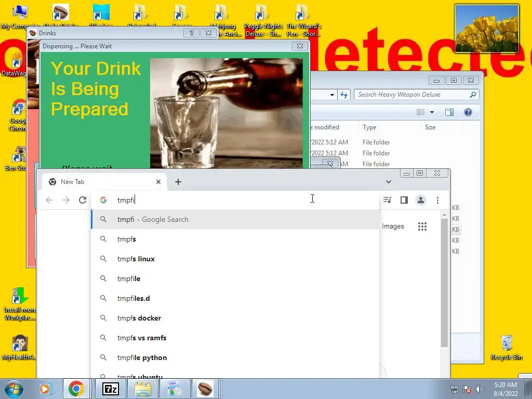Click volume speaker tray icon
This screenshot has height=399, width=532.
(x=479, y=389)
